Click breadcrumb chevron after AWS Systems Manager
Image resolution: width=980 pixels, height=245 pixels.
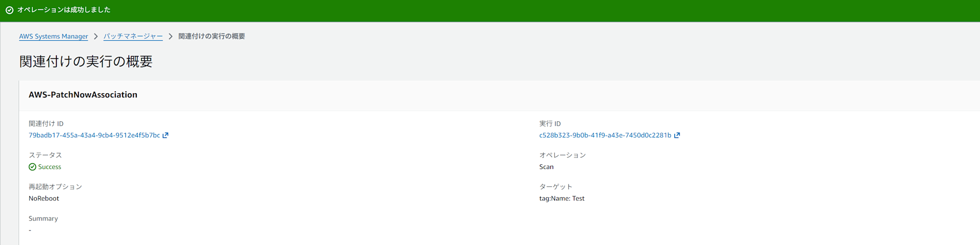[x=96, y=36]
